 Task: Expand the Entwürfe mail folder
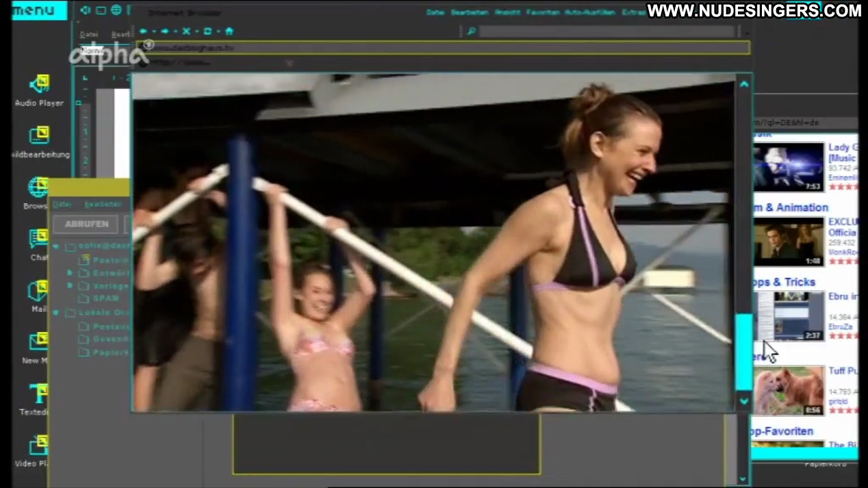(69, 272)
